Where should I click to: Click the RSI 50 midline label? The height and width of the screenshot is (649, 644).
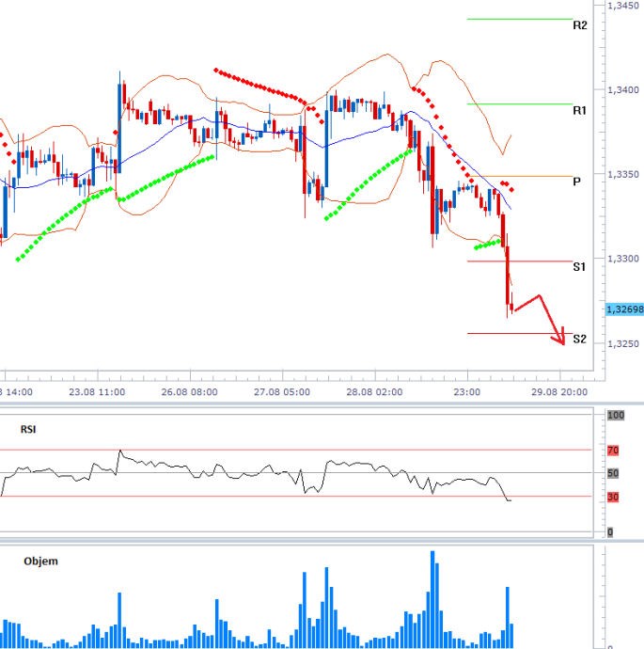(613, 473)
